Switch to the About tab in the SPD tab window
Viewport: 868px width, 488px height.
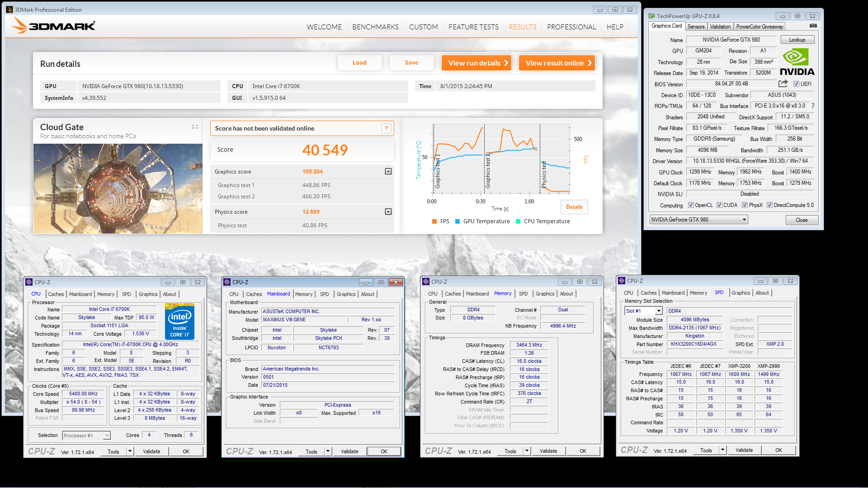point(762,293)
